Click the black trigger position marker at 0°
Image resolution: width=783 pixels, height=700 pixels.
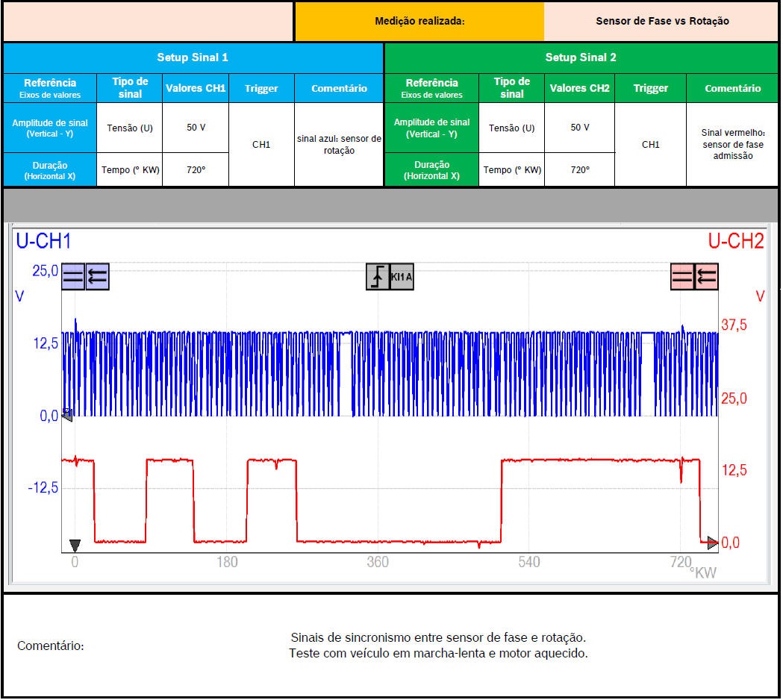74,545
